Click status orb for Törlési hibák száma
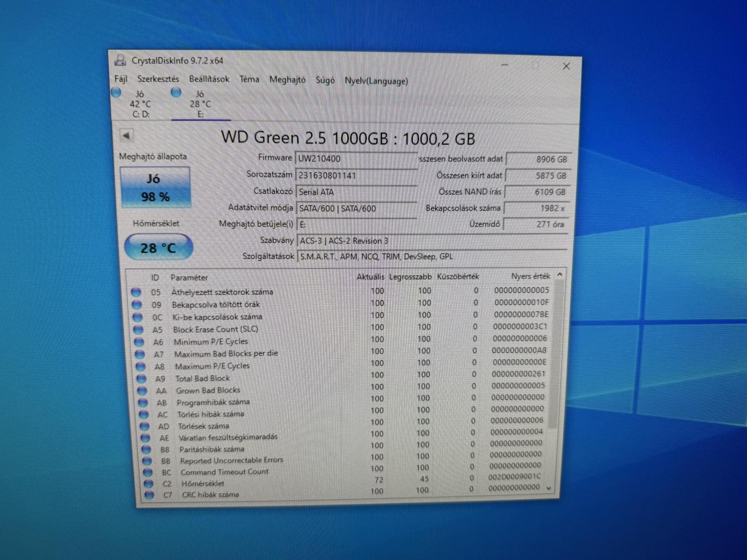The width and height of the screenshot is (747, 560). (x=144, y=414)
